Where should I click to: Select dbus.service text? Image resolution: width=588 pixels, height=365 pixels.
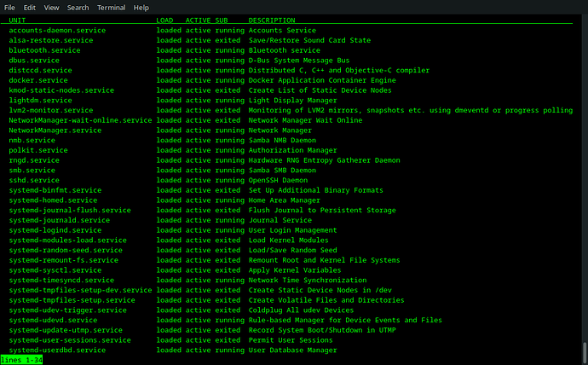click(34, 61)
